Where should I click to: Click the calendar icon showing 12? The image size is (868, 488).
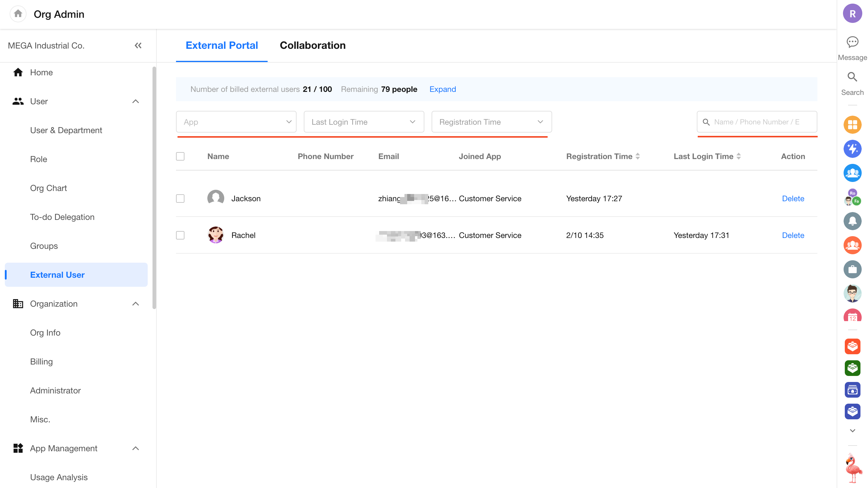(852, 316)
